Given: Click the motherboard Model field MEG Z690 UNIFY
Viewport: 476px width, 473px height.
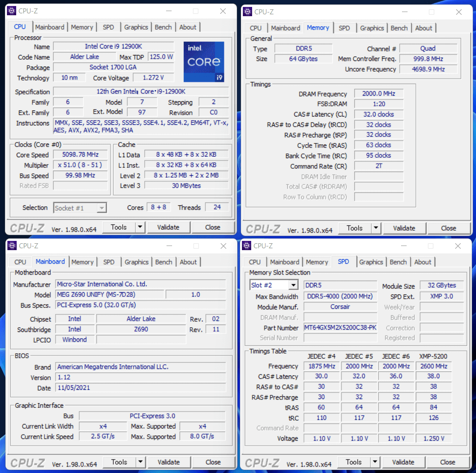Looking at the screenshot, I should pyautogui.click(x=110, y=295).
